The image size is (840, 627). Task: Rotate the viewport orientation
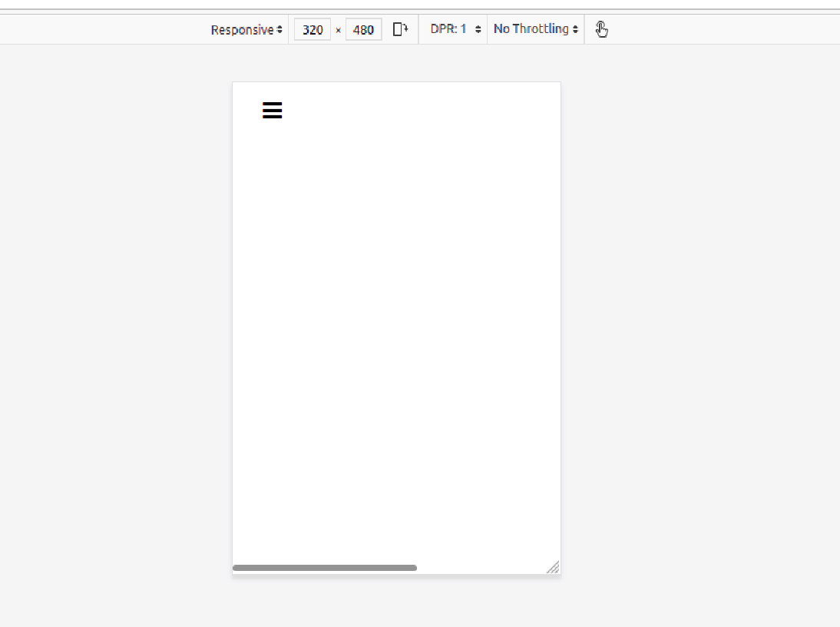click(x=400, y=29)
